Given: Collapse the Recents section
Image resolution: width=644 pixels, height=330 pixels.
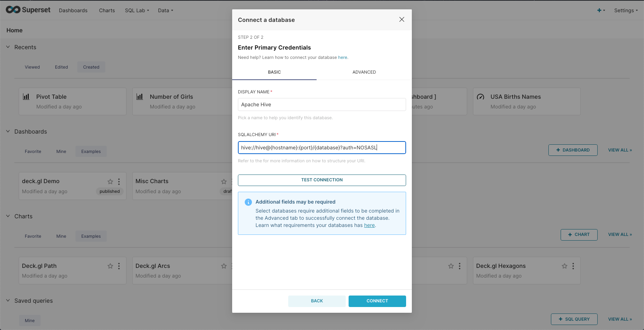Looking at the screenshot, I should click(x=8, y=47).
